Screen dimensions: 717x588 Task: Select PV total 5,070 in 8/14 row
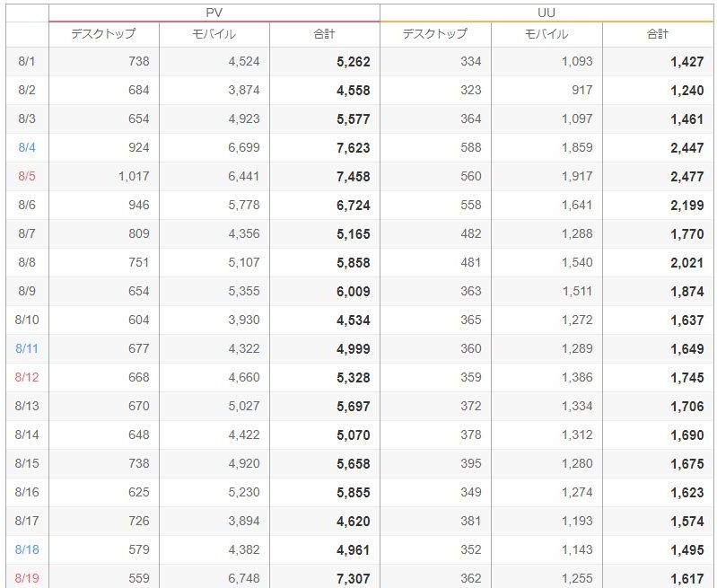pyautogui.click(x=353, y=435)
